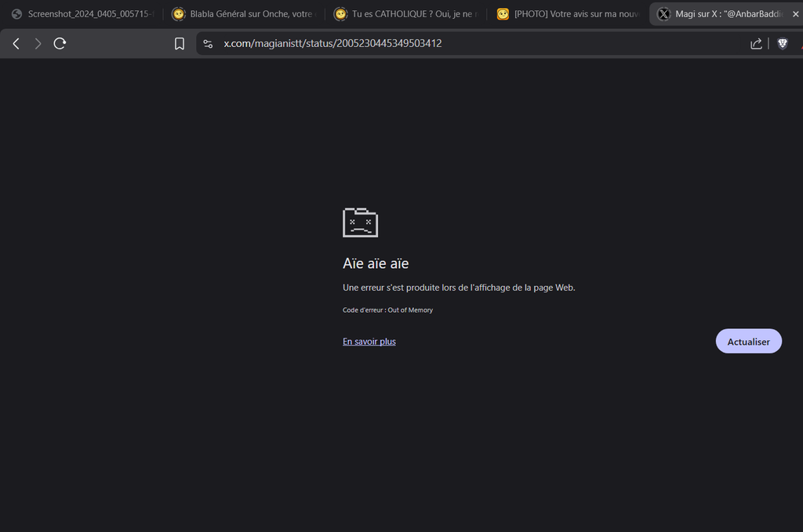Open the Brave Shields lion icon

pos(782,44)
